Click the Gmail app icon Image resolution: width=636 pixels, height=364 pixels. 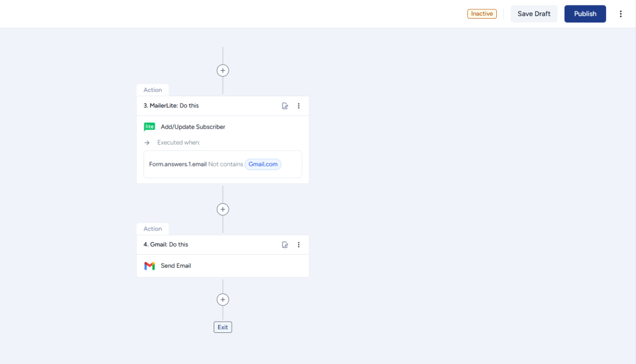tap(149, 266)
